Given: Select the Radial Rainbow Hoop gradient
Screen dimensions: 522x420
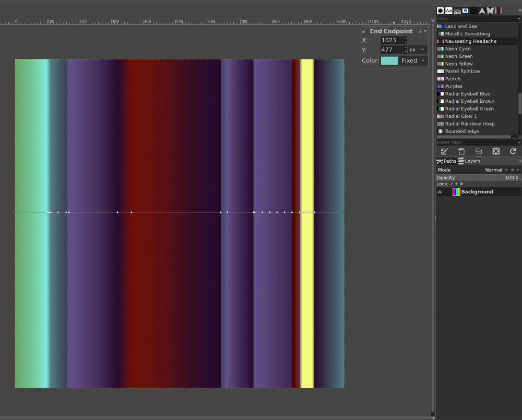Looking at the screenshot, I should [x=477, y=124].
